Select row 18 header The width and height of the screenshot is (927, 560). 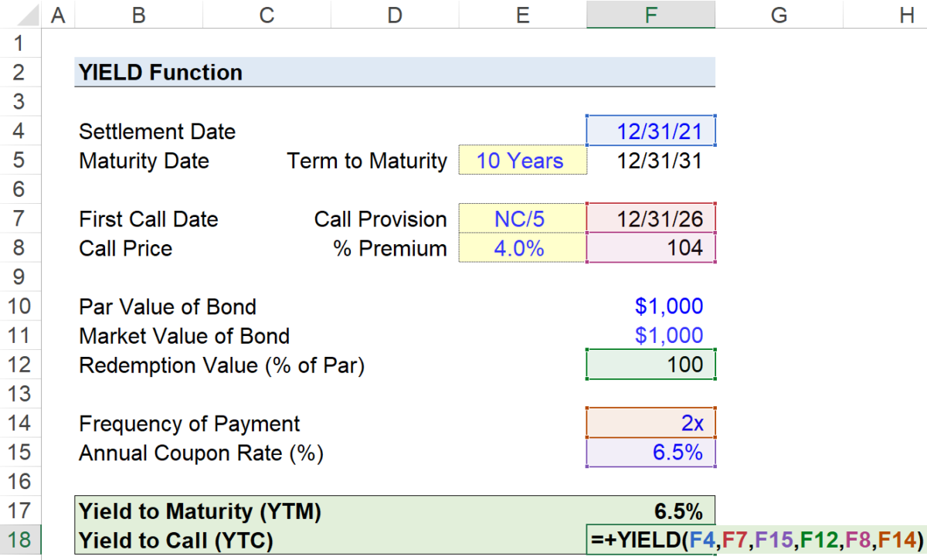[x=21, y=540]
